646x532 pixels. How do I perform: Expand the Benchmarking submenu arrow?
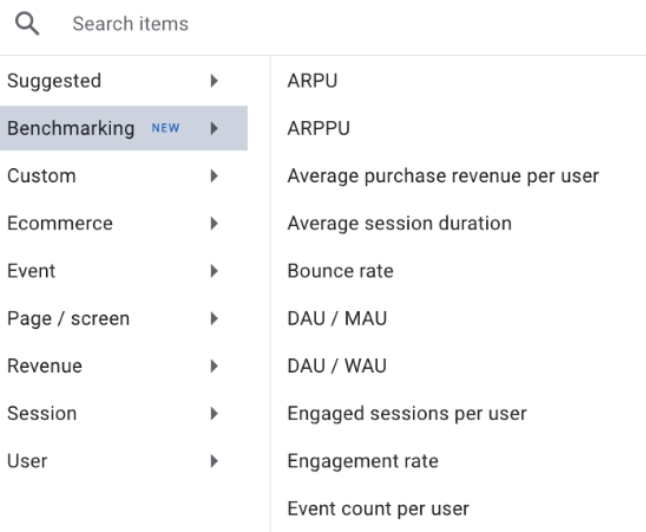[x=214, y=128]
